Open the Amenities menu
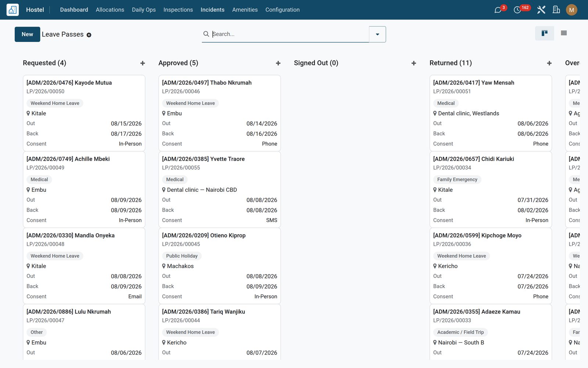The width and height of the screenshot is (588, 368). click(245, 10)
